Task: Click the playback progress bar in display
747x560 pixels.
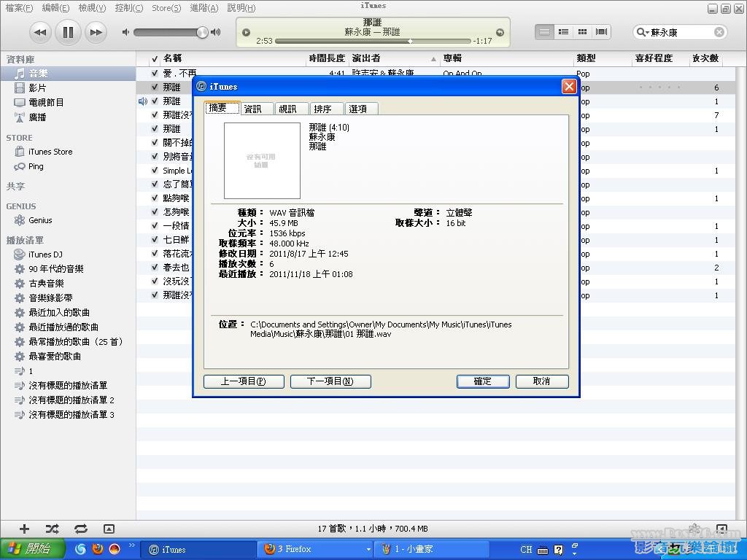Action: pyautogui.click(x=373, y=42)
